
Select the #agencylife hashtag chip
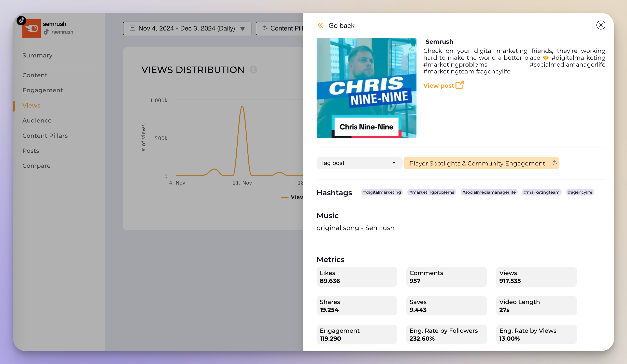pos(580,192)
